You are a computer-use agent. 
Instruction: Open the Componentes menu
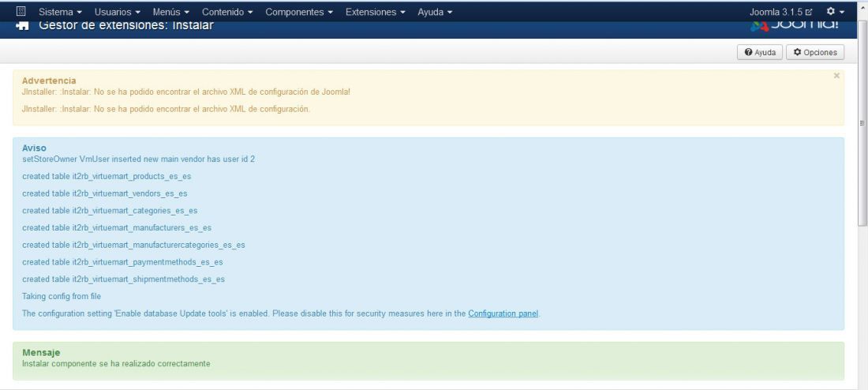[x=299, y=12]
